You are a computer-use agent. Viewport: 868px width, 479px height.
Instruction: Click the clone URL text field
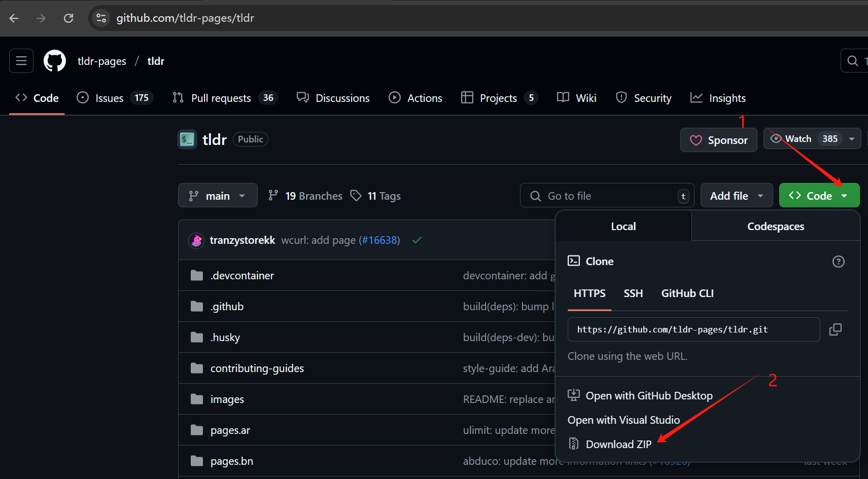coord(693,329)
